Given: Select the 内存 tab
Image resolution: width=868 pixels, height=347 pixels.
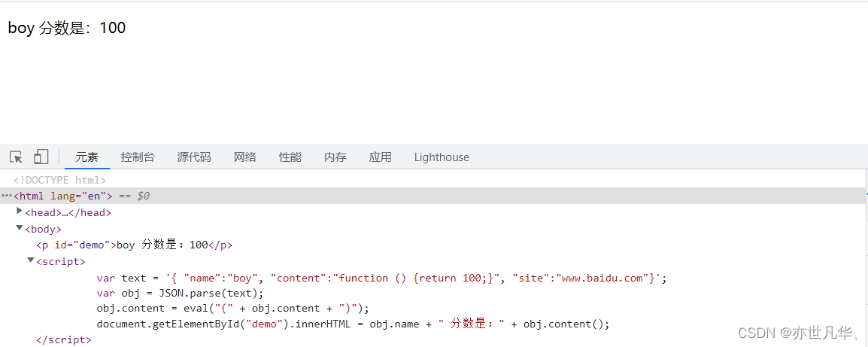Looking at the screenshot, I should [335, 157].
